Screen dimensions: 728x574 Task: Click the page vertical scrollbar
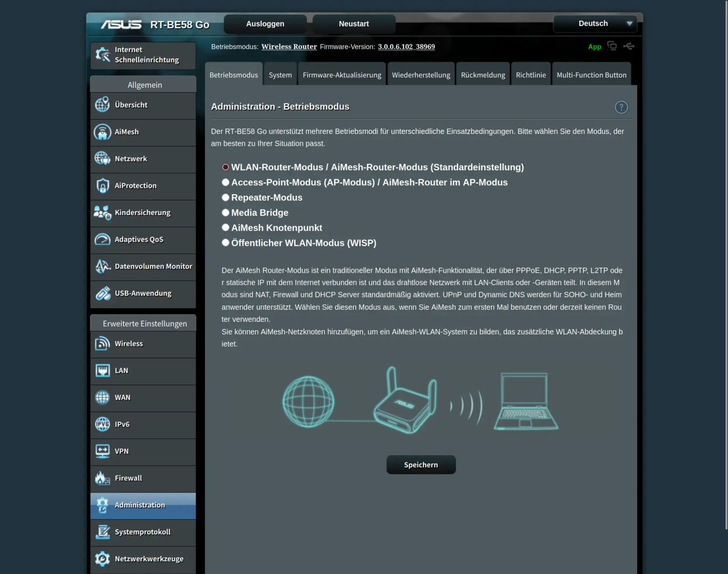click(726, 265)
